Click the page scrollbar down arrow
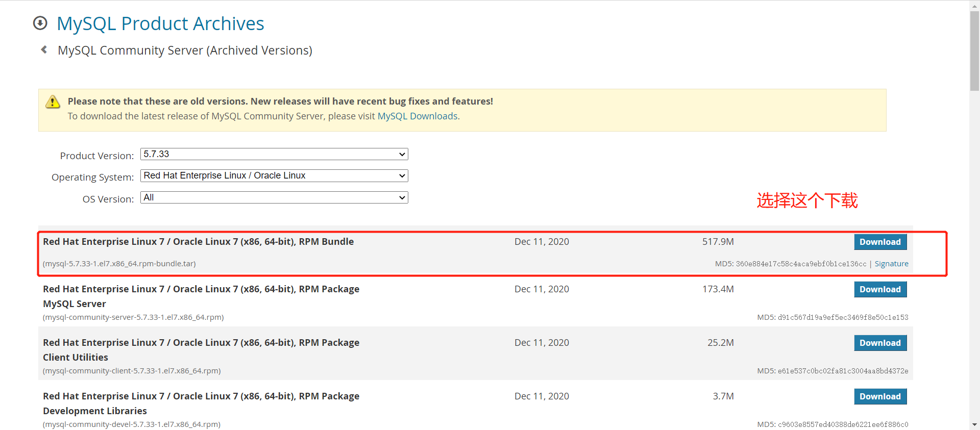The image size is (980, 430). tap(974, 424)
